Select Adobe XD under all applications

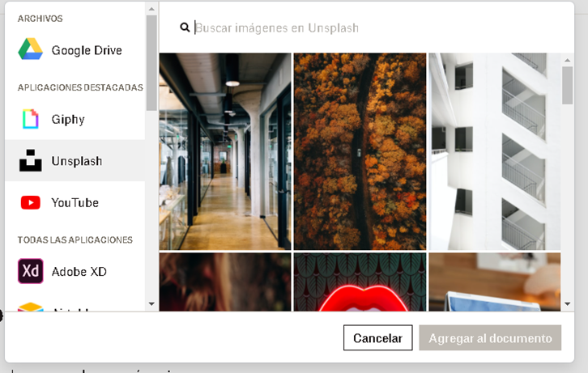tap(75, 271)
